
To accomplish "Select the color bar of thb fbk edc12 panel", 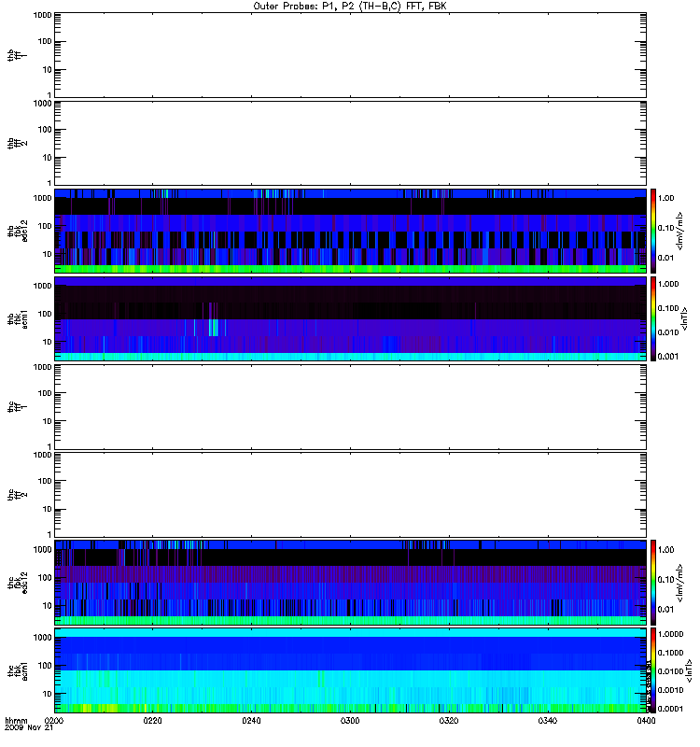I will pos(653,231).
